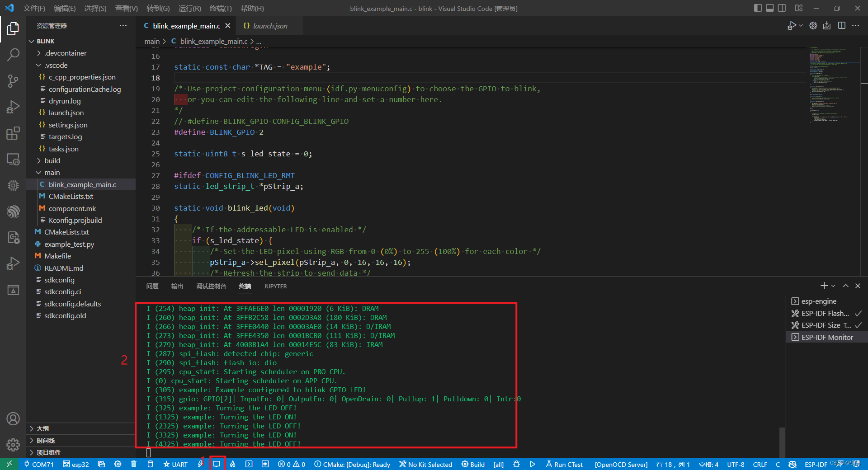Open Remote Explorer in activity bar
The image size is (868, 470).
point(13,159)
